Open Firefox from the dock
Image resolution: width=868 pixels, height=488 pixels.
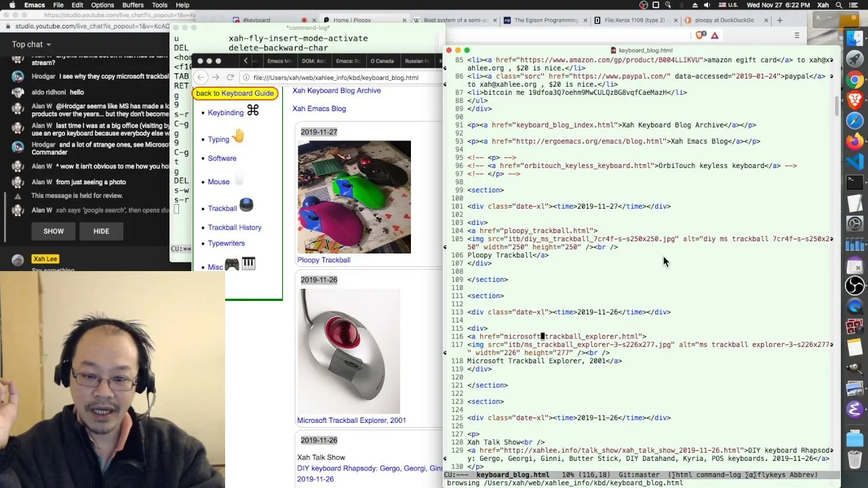[x=855, y=142]
